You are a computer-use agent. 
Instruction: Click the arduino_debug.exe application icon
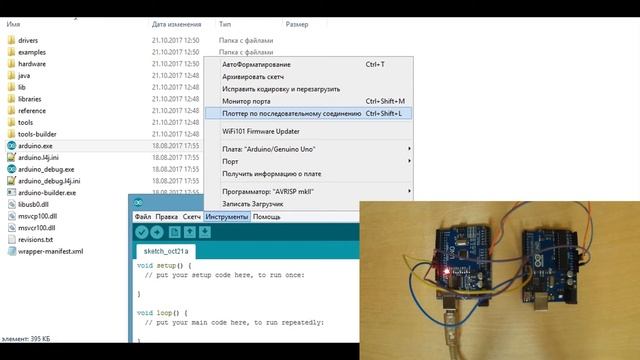11,169
